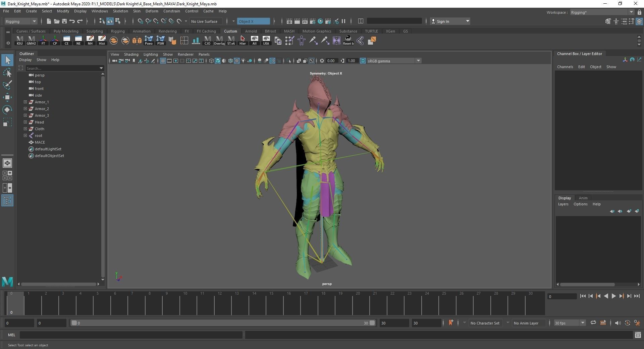Screen dimensions: 644x349
Task: Open the sRGB gamma dropdown
Action: 394,61
